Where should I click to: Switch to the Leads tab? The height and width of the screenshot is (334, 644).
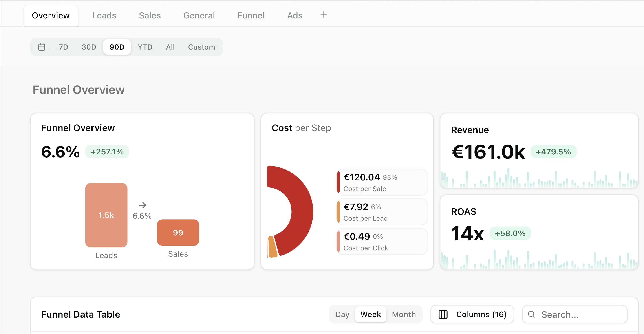point(104,15)
